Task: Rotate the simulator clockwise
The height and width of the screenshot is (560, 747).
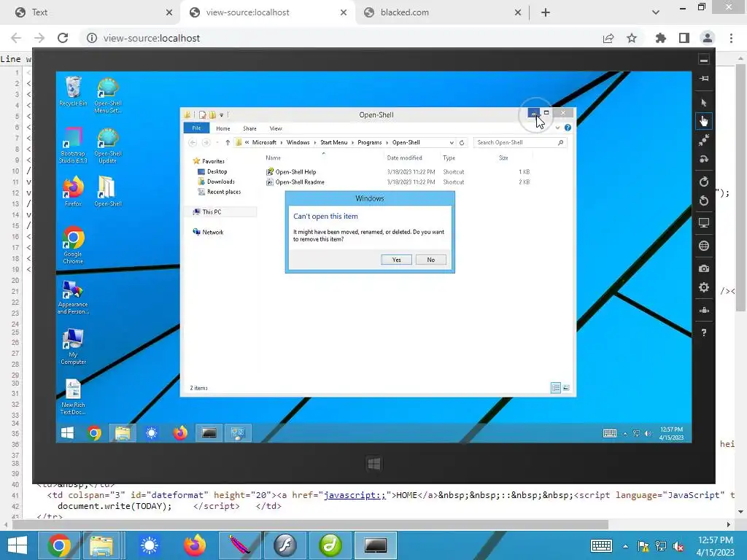Action: coord(704,182)
